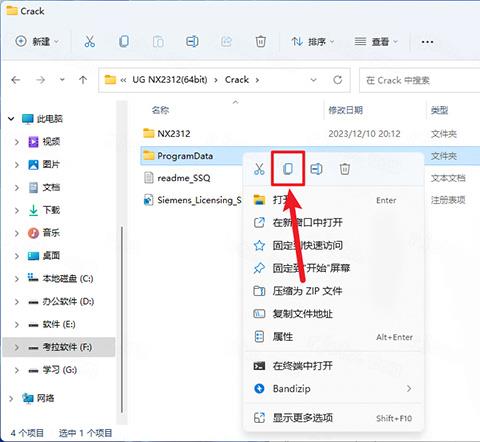Select 显示更多选项 in the context menu

click(x=333, y=418)
